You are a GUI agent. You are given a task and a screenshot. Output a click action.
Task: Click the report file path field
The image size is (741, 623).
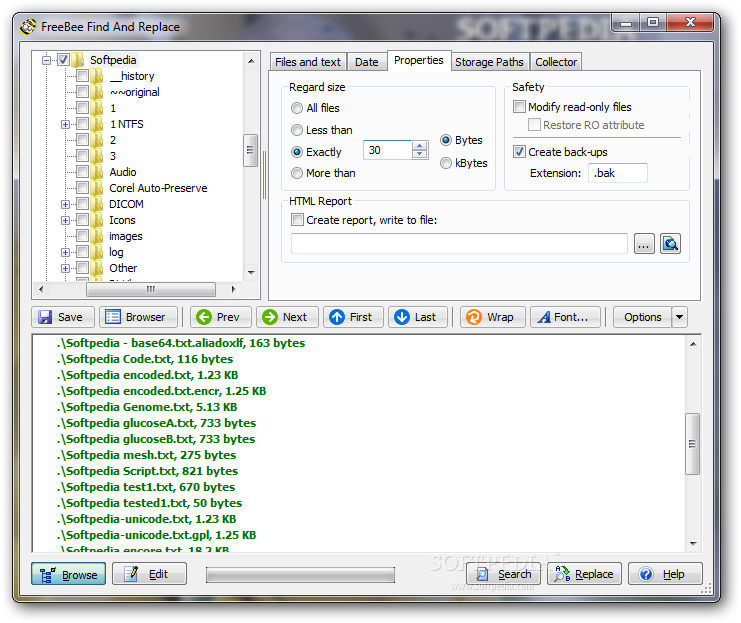(x=459, y=243)
